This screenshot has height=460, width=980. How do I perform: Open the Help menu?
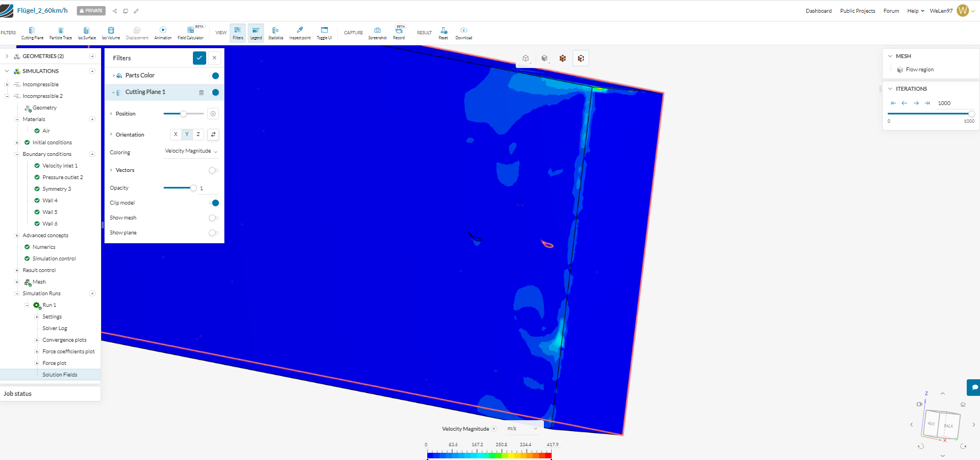click(x=915, y=11)
